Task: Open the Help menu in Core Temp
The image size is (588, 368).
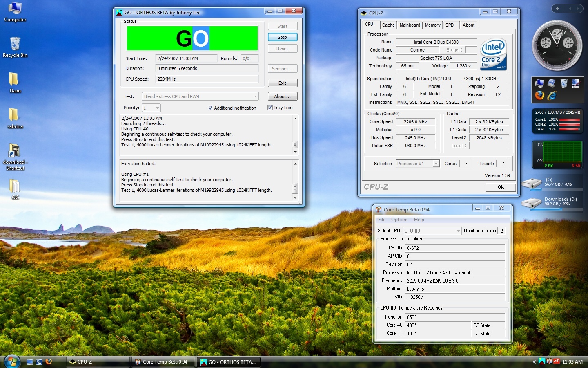Action: coord(419,220)
